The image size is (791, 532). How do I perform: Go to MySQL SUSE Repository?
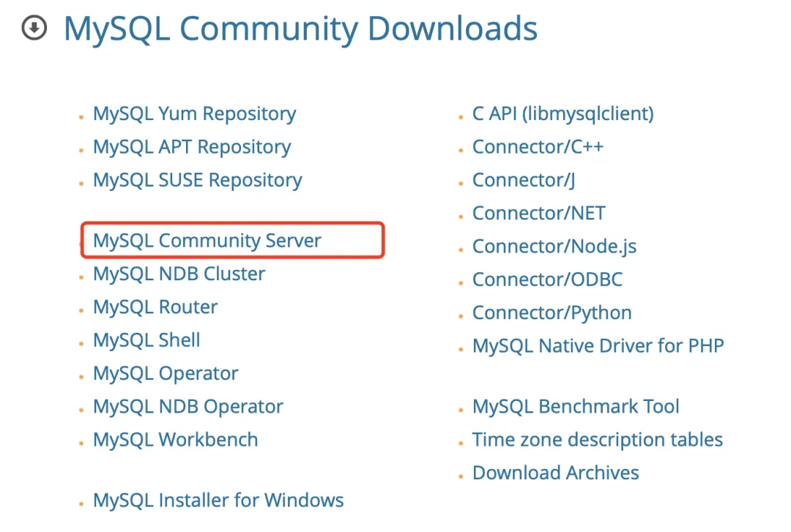pyautogui.click(x=198, y=181)
